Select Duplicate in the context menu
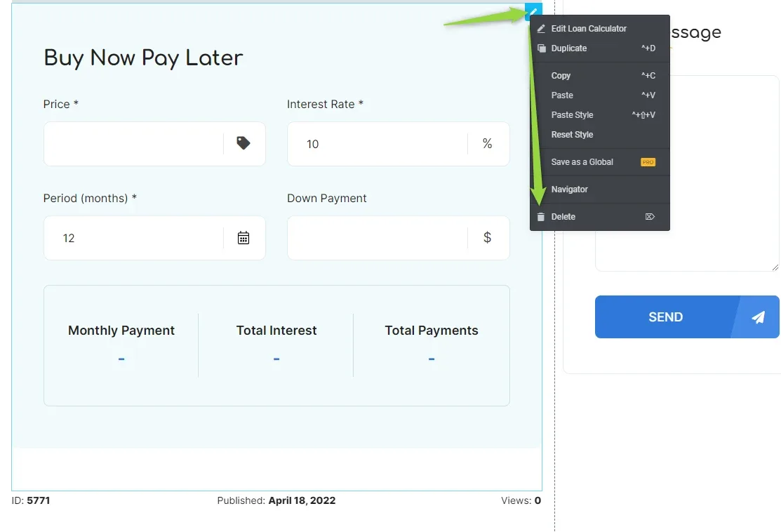This screenshot has width=781, height=532. [600, 48]
